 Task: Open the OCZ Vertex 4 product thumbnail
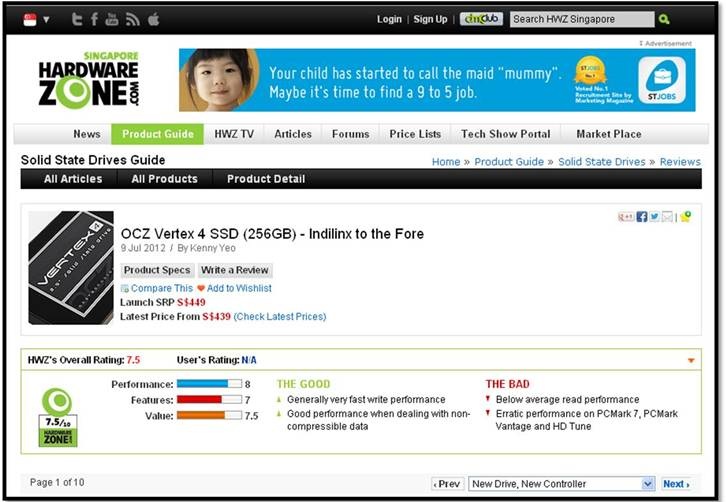click(71, 268)
